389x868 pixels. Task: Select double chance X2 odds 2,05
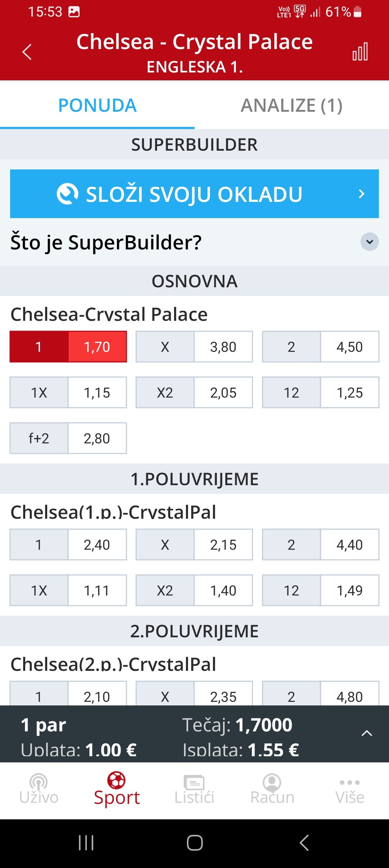tap(194, 393)
